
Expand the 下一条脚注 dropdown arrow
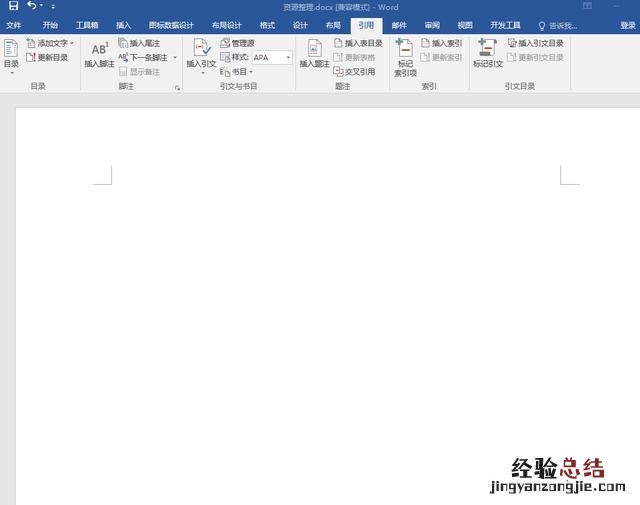pyautogui.click(x=175, y=58)
